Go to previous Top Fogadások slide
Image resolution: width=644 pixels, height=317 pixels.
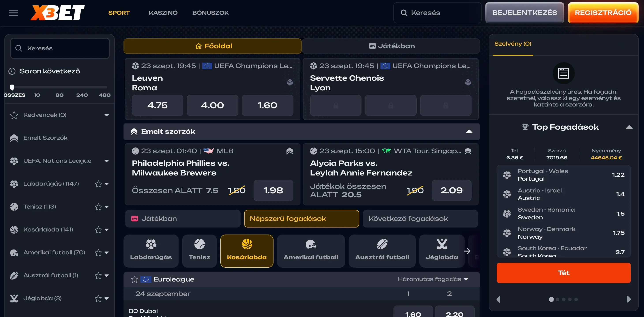click(x=498, y=299)
